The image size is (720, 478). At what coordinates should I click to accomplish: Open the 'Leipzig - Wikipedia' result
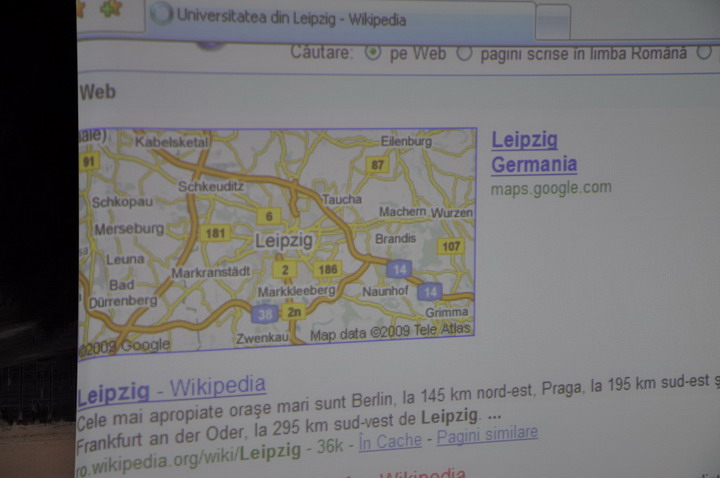coord(171,390)
